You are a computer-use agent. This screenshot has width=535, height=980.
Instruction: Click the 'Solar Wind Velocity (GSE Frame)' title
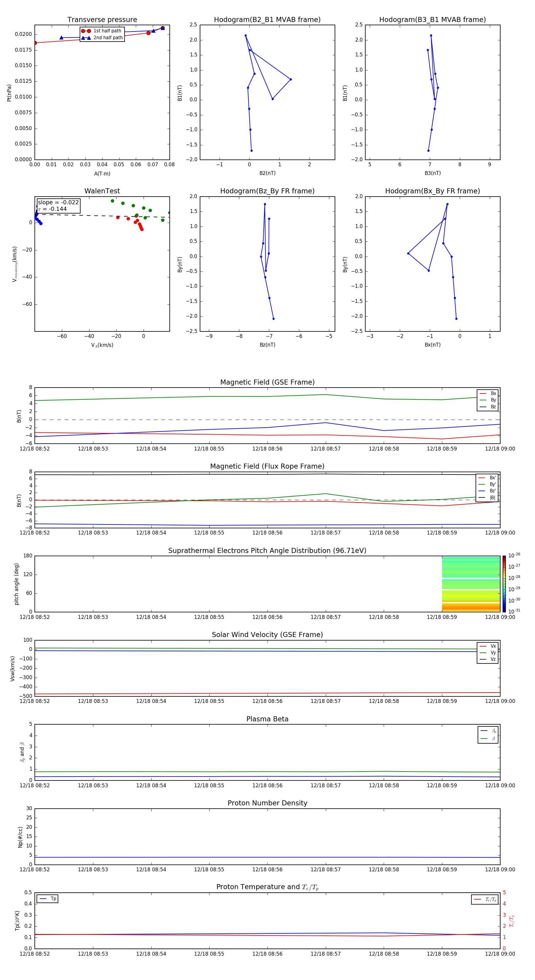coord(267,635)
